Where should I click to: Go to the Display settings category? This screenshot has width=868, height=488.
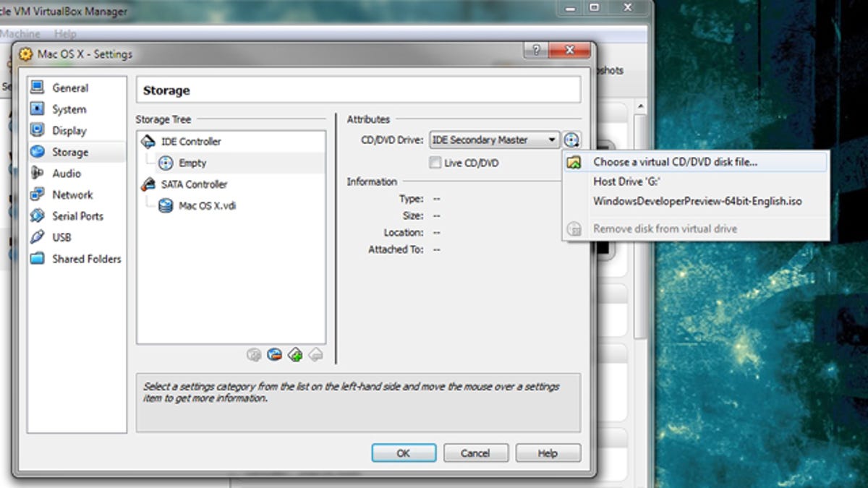(x=69, y=131)
